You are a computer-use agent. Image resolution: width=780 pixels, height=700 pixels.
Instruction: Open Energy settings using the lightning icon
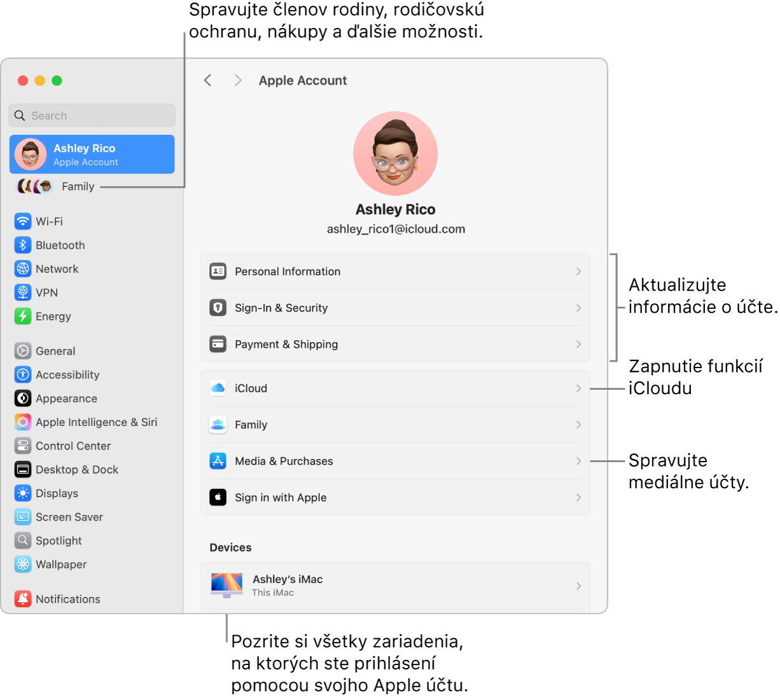tap(23, 316)
